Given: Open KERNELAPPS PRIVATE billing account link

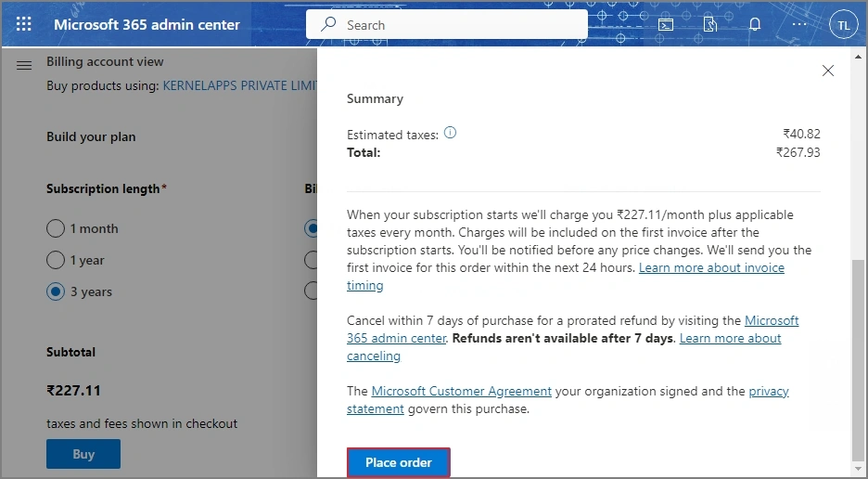Looking at the screenshot, I should (239, 85).
